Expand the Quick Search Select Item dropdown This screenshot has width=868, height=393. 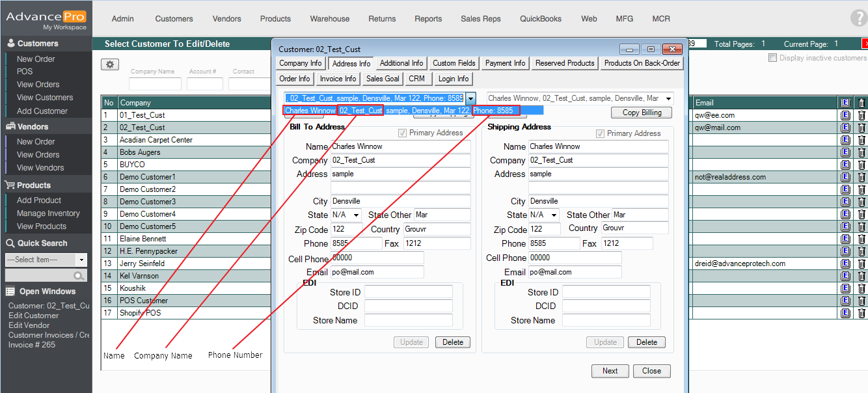coord(81,260)
